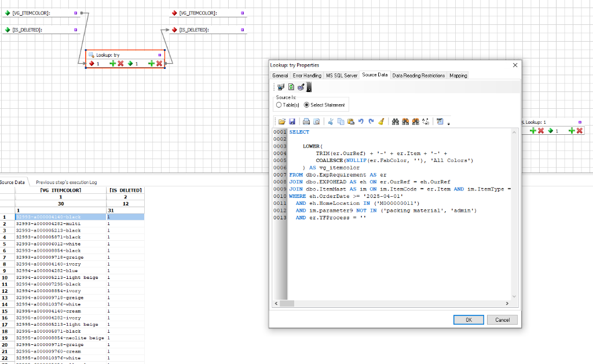Viewport: 593px width, 364px height.
Task: Click the SQL editor scroll-right arrow
Action: pos(507,303)
